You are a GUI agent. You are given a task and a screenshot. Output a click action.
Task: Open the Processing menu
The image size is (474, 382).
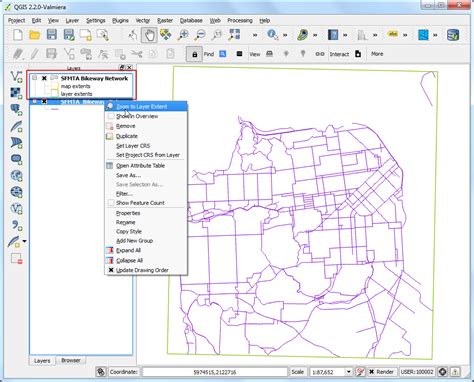pyautogui.click(x=240, y=21)
